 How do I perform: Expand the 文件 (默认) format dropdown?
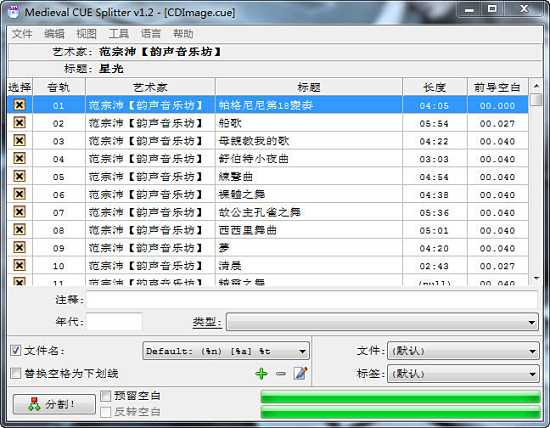tap(463, 351)
